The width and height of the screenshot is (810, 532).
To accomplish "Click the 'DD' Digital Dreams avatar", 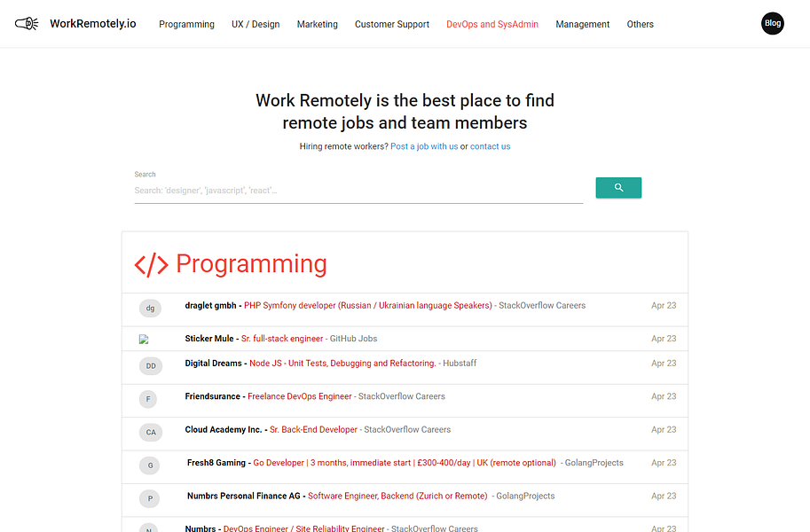I will point(150,365).
